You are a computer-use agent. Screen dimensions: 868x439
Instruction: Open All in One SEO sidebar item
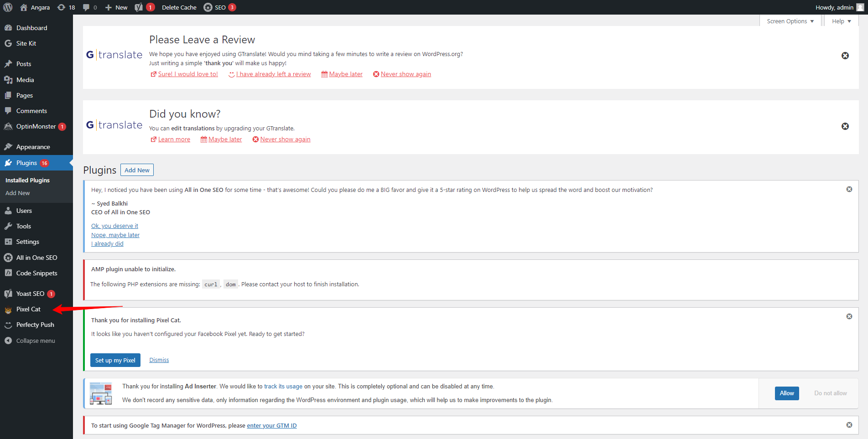point(36,258)
